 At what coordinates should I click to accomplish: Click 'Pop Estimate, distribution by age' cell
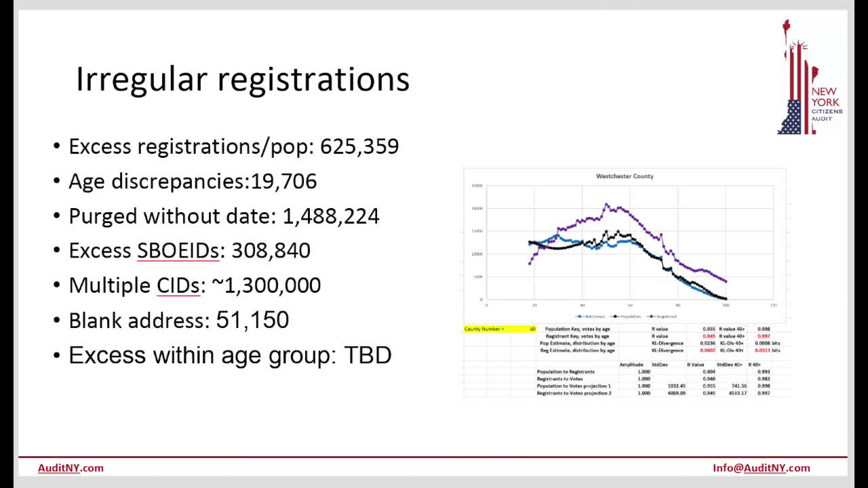pyautogui.click(x=578, y=343)
